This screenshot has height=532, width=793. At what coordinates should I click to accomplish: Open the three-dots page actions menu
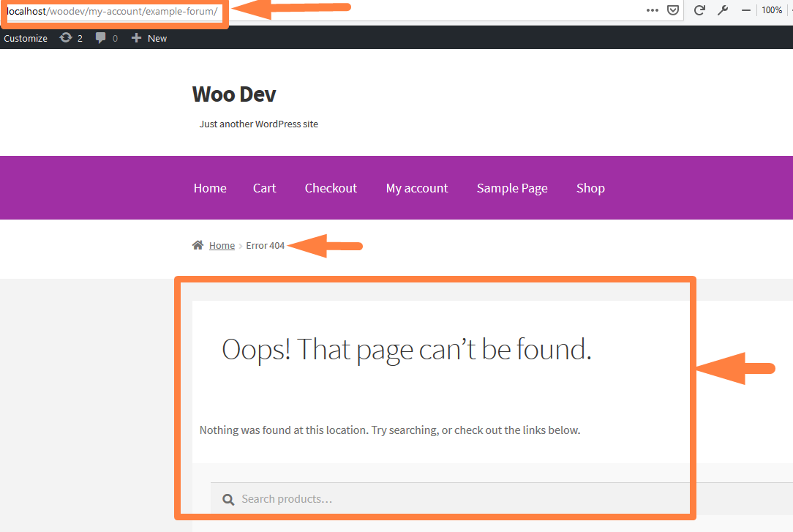point(653,10)
